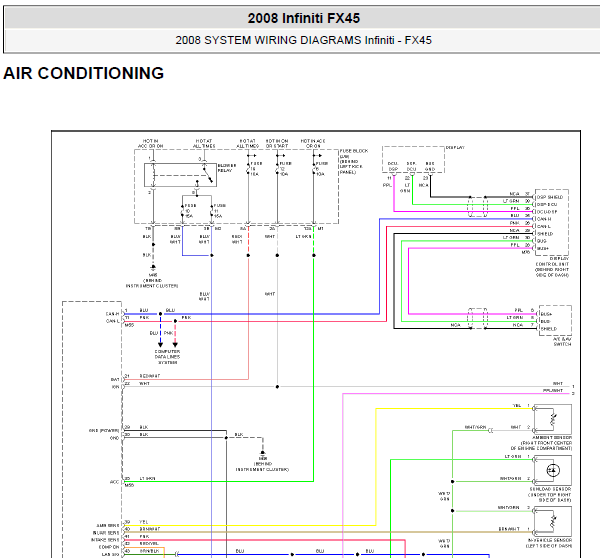
Task: Click the 'RED/WHT' label at BAT terminal 21
Action: [x=150, y=376]
